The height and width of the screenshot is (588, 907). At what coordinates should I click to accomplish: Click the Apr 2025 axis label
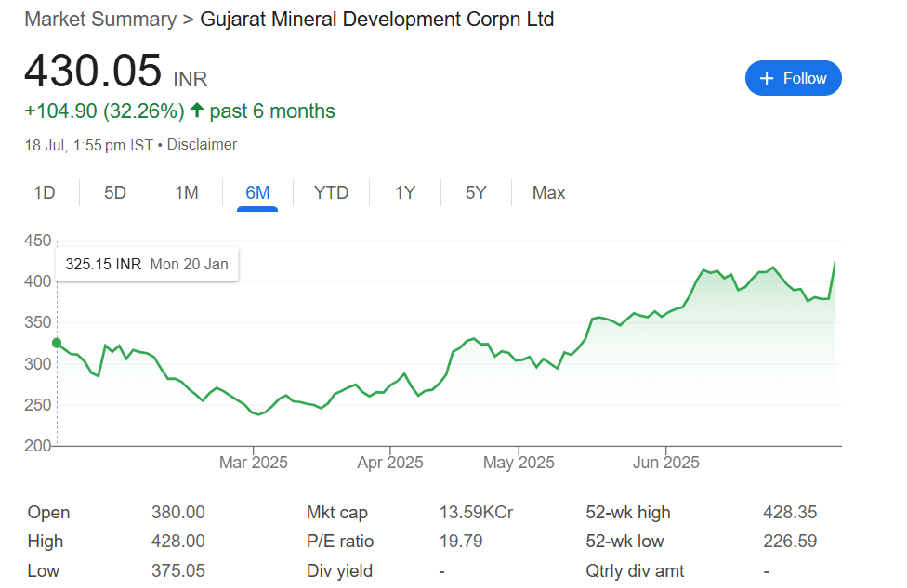coord(390,463)
